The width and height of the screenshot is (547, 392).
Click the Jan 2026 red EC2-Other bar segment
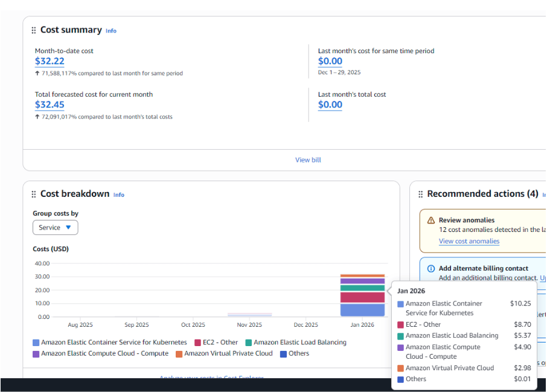click(362, 297)
